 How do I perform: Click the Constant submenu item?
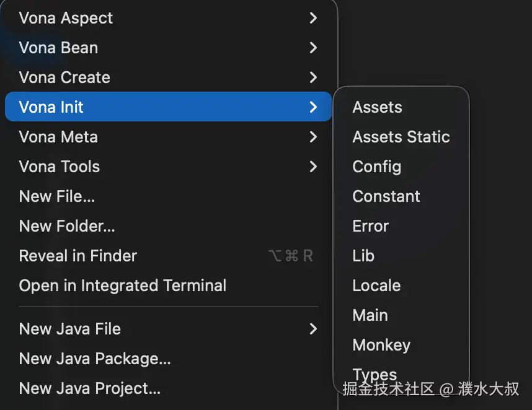[x=386, y=196]
